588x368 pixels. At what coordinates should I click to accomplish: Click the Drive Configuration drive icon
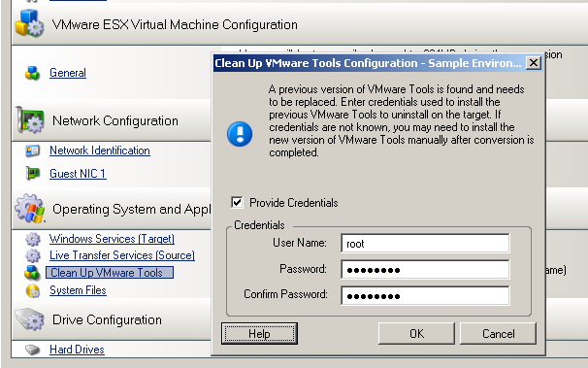[30, 319]
